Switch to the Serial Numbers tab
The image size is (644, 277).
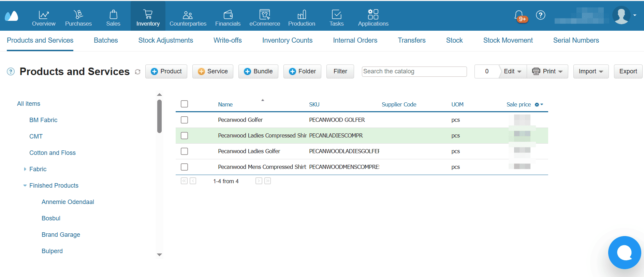pyautogui.click(x=576, y=40)
